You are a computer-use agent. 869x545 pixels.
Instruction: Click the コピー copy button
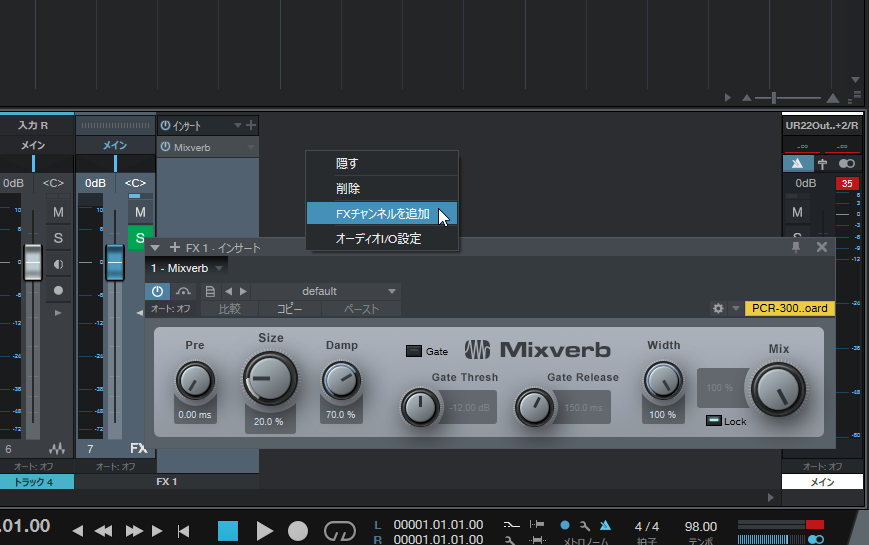(x=289, y=309)
